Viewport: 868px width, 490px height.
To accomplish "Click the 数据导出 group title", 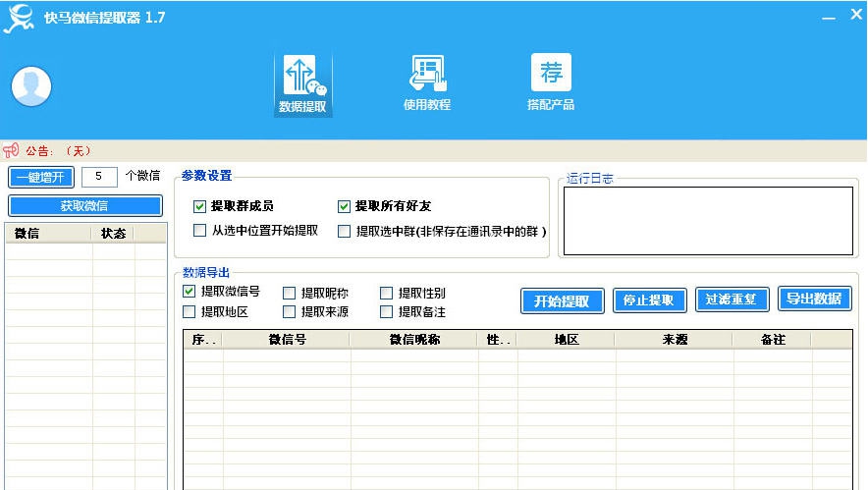I will pos(206,272).
